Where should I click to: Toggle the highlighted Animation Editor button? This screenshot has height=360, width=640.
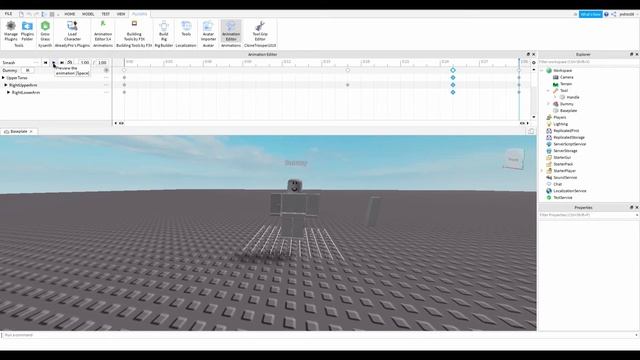[x=231, y=31]
